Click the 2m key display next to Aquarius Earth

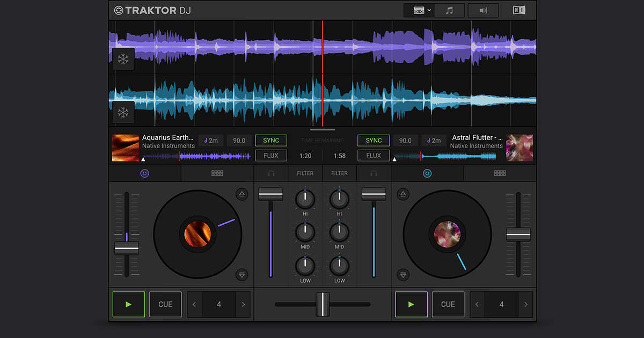(x=211, y=141)
